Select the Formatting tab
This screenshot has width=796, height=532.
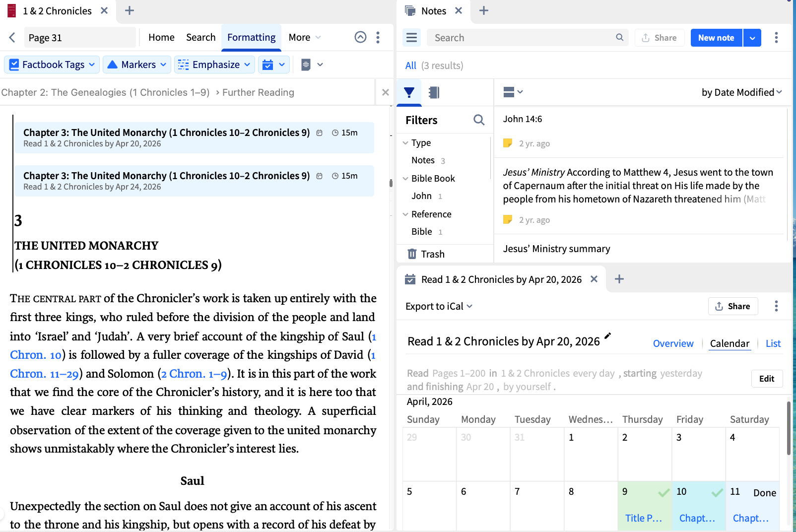pyautogui.click(x=251, y=37)
